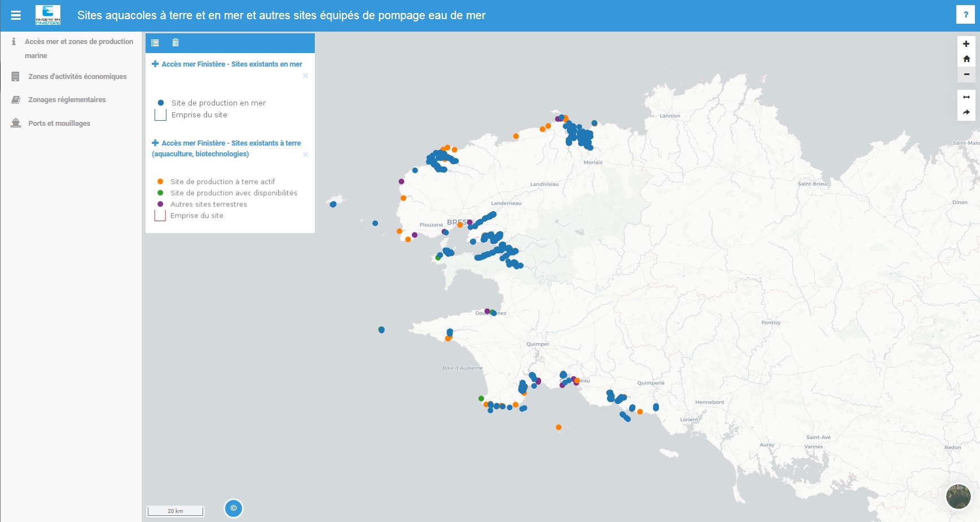Select 'Zonages réglementaires' in sidebar
Screen dimensions: 980x522
tap(67, 100)
